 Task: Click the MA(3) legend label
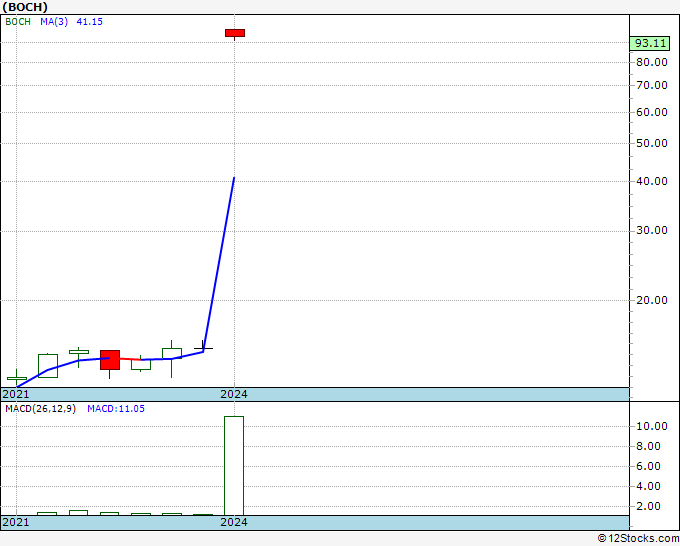click(x=54, y=22)
